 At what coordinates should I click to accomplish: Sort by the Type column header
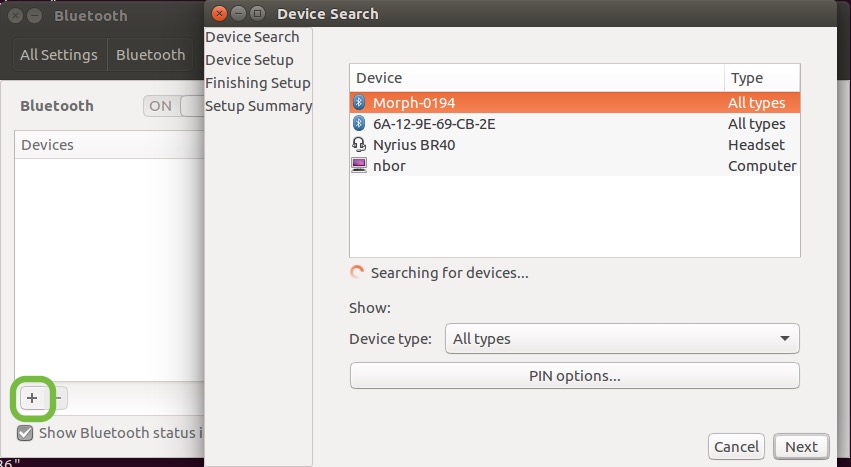click(762, 78)
